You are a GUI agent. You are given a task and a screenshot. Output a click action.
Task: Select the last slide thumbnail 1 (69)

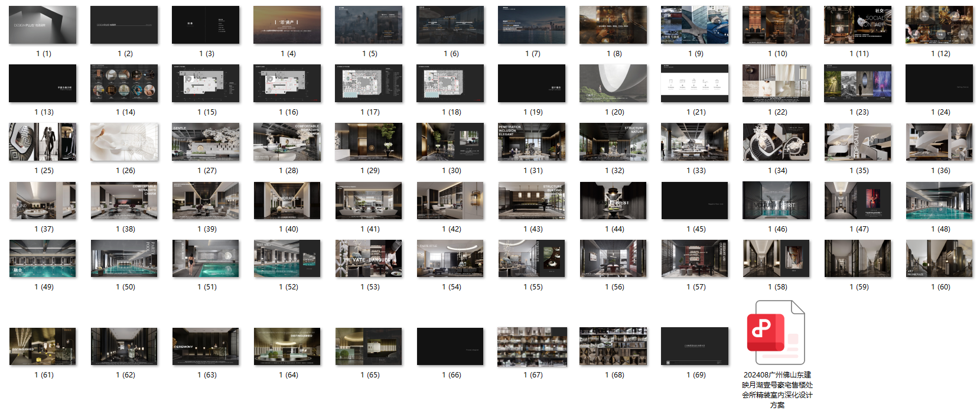(x=695, y=346)
